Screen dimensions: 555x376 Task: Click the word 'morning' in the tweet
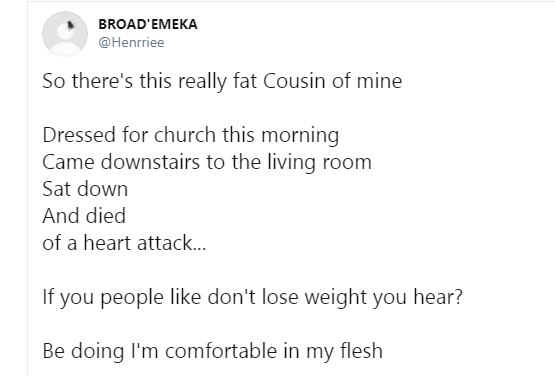point(300,136)
